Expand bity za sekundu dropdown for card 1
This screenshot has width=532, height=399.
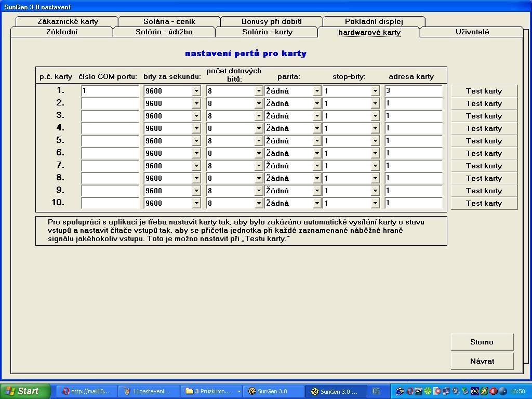(x=196, y=91)
